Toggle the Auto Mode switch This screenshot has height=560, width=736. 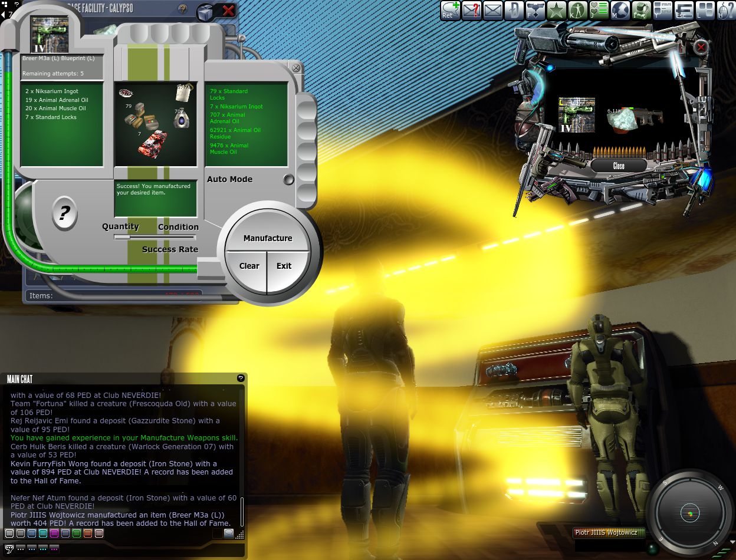pos(288,180)
